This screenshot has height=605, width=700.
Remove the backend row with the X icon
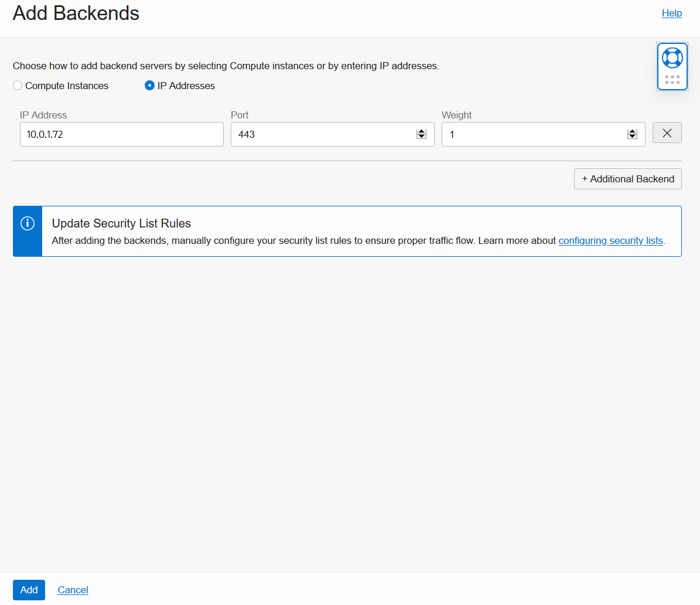pos(667,133)
